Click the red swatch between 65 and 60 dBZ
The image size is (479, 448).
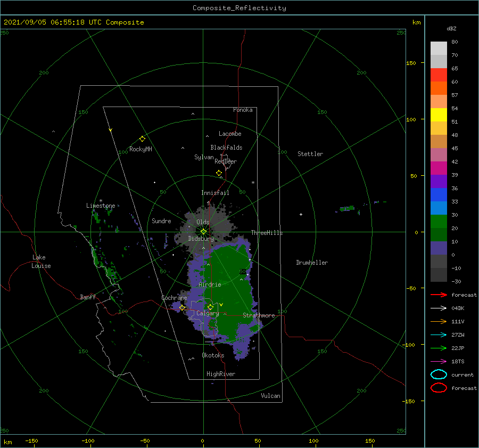pos(439,75)
